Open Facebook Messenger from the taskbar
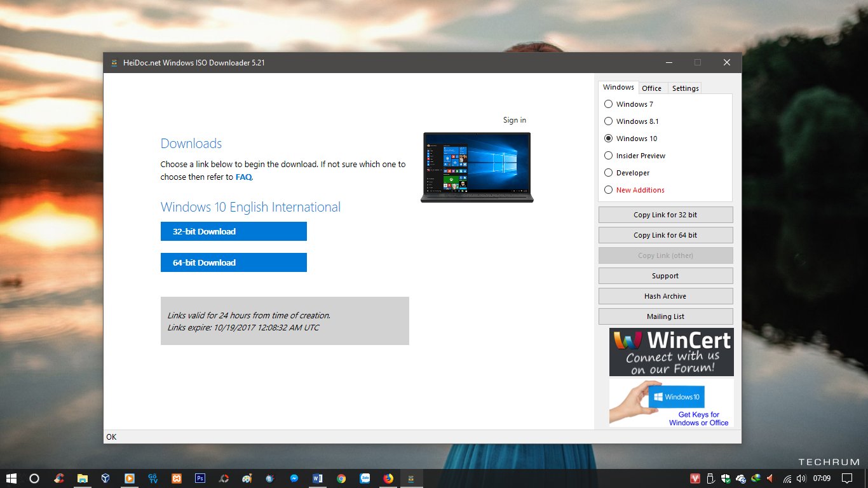The width and height of the screenshot is (868, 488). pos(294,478)
